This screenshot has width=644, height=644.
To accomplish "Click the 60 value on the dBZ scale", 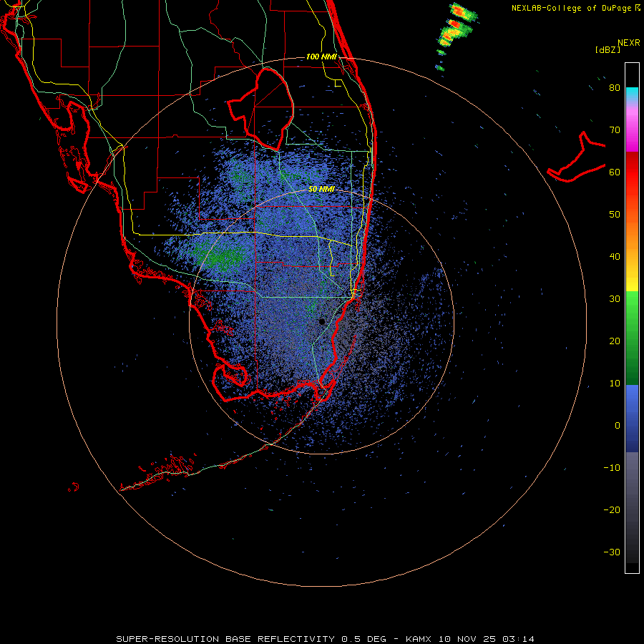I will pyautogui.click(x=615, y=172).
